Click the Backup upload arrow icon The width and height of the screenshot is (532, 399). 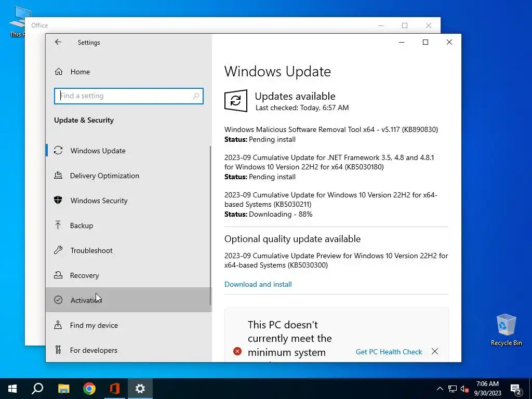pyautogui.click(x=58, y=225)
